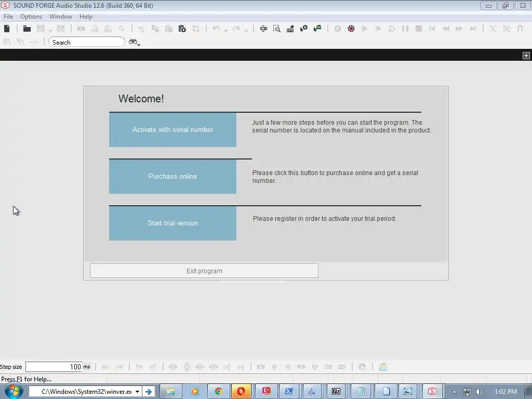
Task: Click the blue Go arrow on taskbar address bar
Action: click(x=149, y=392)
